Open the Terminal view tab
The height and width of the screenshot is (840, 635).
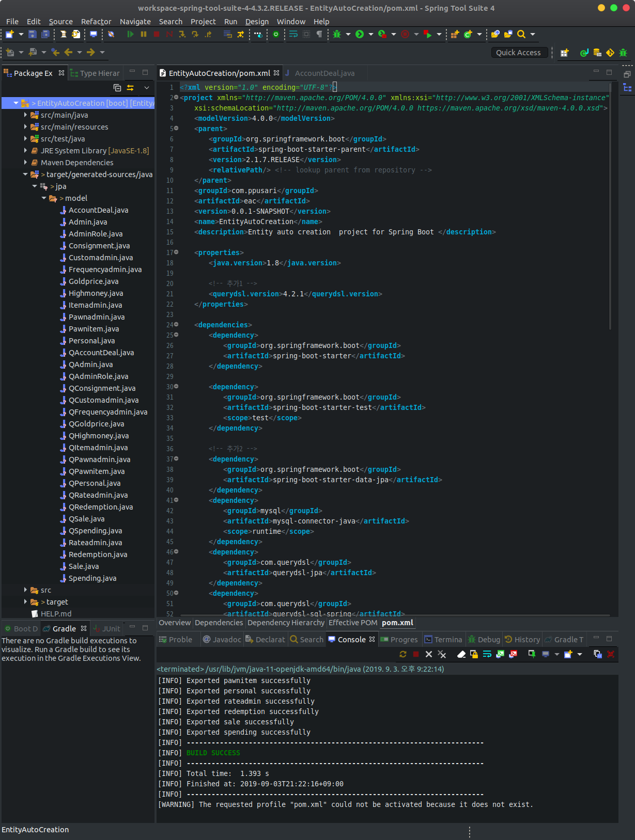pyautogui.click(x=443, y=640)
